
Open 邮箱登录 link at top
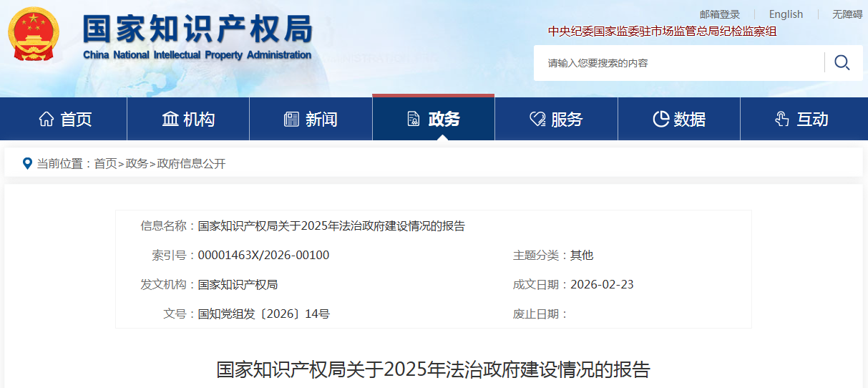(x=719, y=14)
